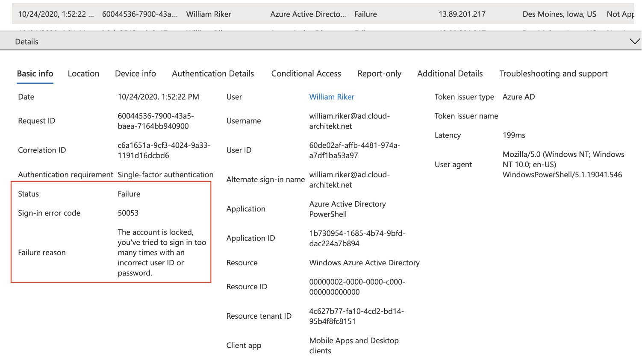Click the Failure reason label
The height and width of the screenshot is (364, 642).
point(42,252)
